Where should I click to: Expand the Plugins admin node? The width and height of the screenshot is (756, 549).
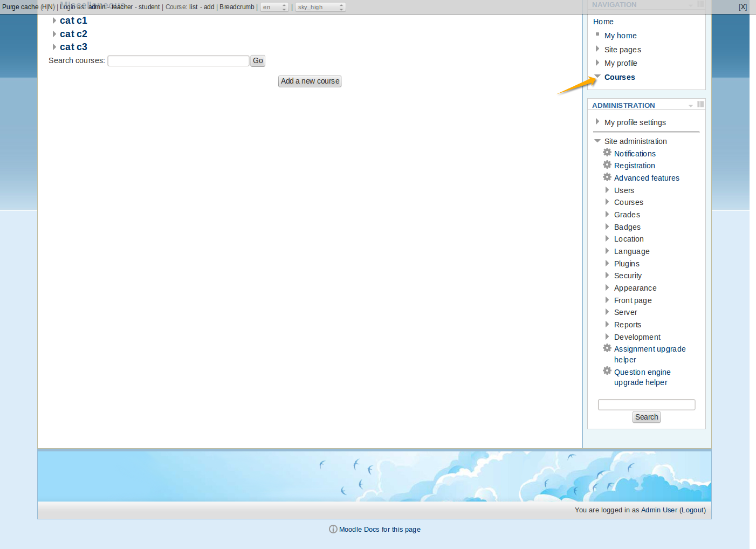607,263
